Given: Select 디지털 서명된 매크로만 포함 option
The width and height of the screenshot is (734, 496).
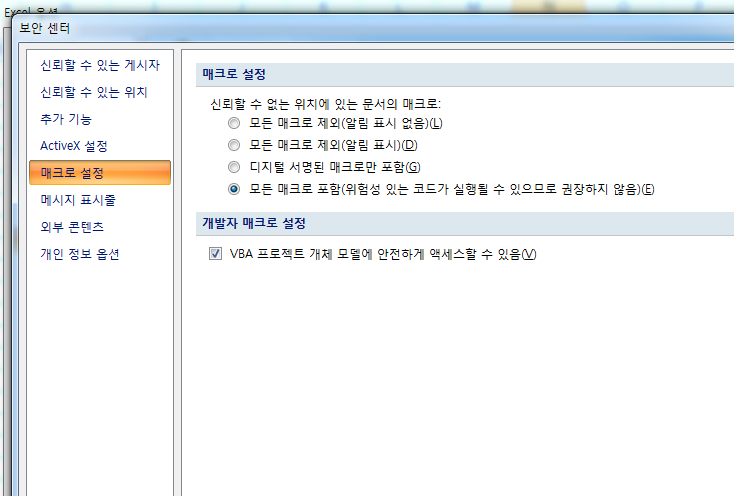Looking at the screenshot, I should (234, 166).
